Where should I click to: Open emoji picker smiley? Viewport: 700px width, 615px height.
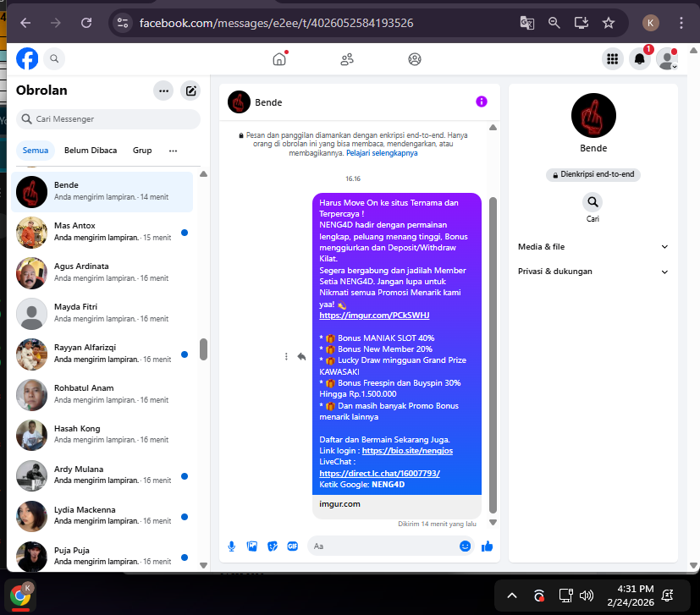coord(466,546)
